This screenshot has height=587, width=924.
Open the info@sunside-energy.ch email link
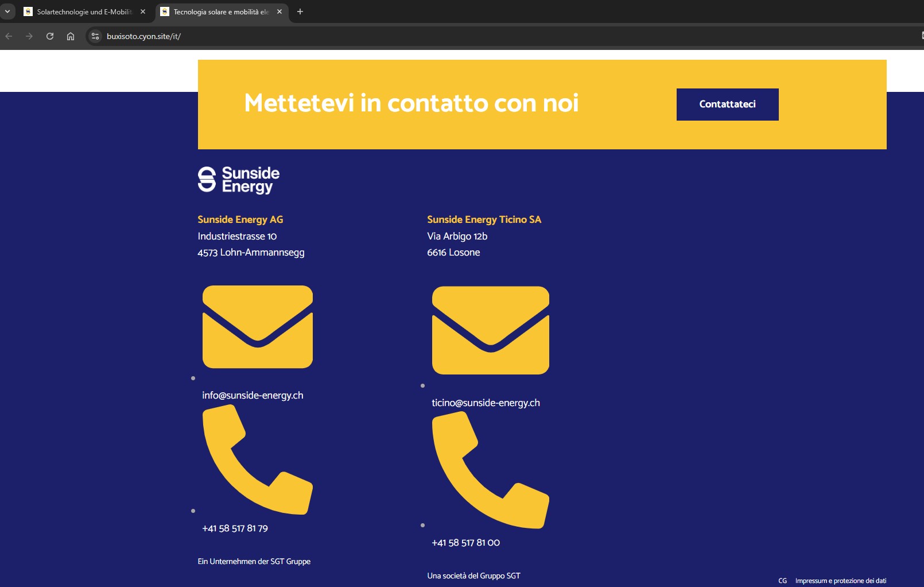coord(253,395)
